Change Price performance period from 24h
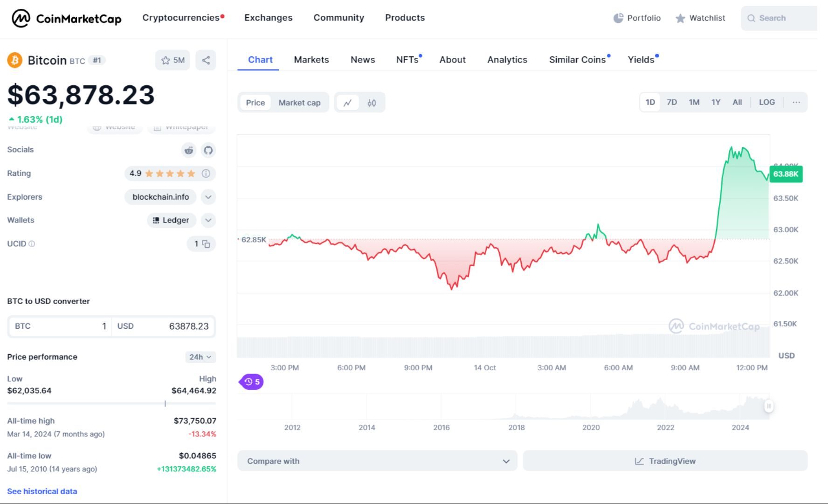The image size is (828, 504). click(200, 357)
